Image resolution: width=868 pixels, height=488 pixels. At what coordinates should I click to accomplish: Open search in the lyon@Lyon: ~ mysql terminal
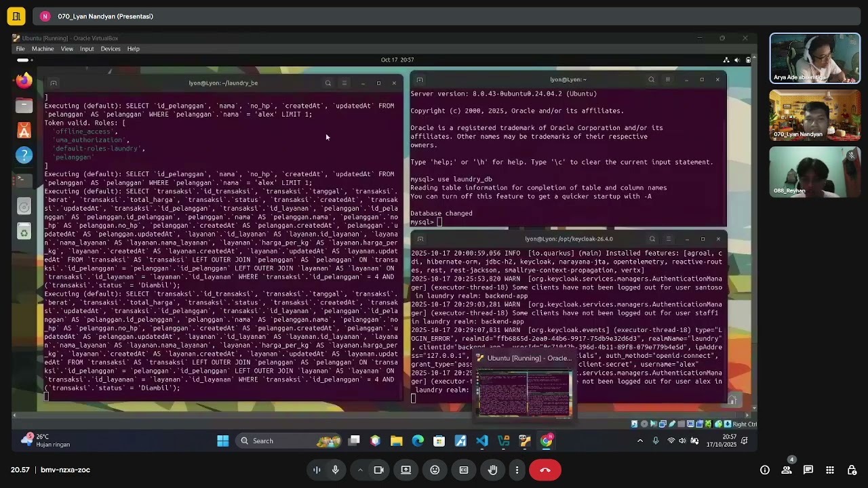coord(652,80)
